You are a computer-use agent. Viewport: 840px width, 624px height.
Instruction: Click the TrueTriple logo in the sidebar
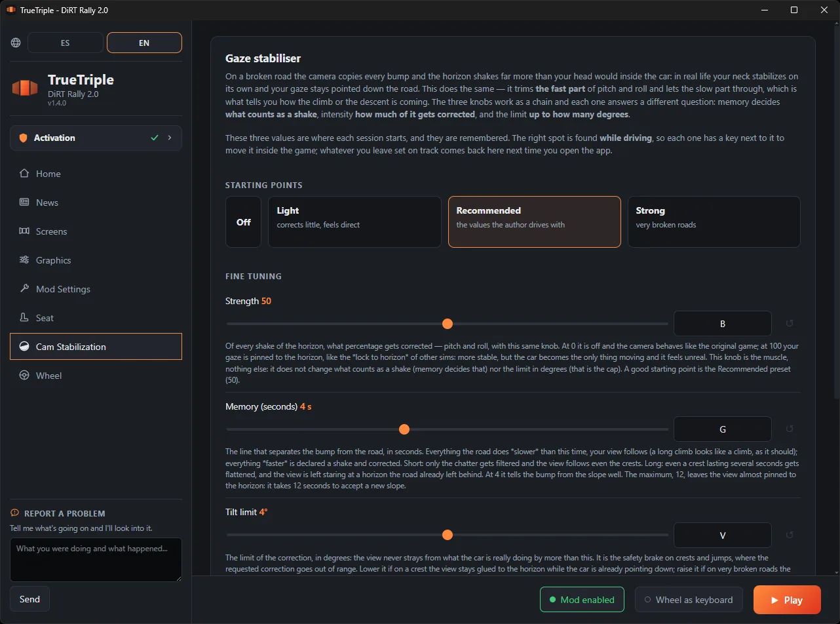pyautogui.click(x=25, y=88)
